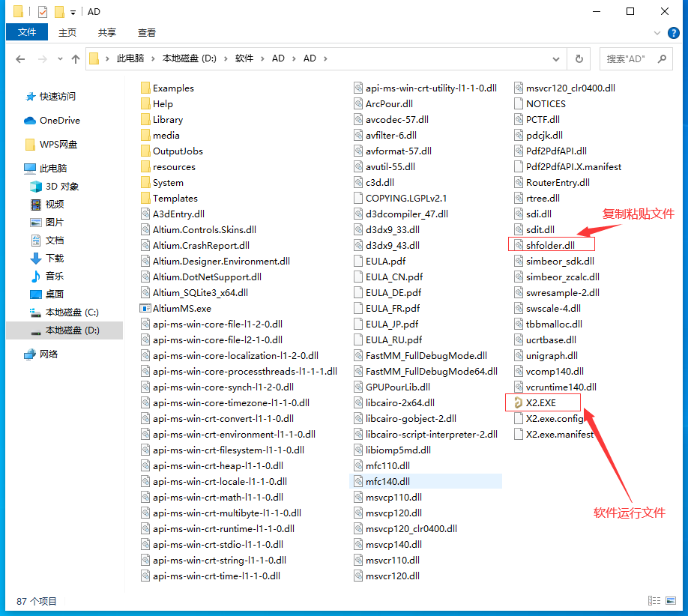Click 本地磁盘 (D:) breadcrumb in address bar
Image resolution: width=688 pixels, height=616 pixels.
click(189, 58)
